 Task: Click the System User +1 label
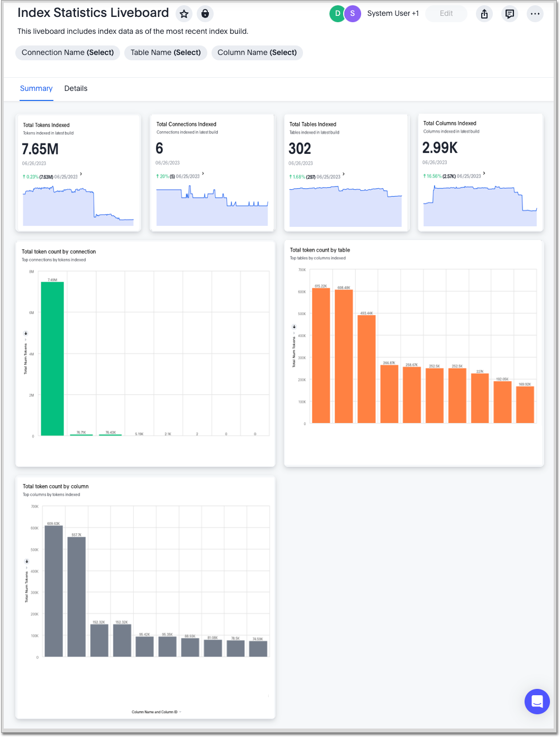(x=393, y=13)
